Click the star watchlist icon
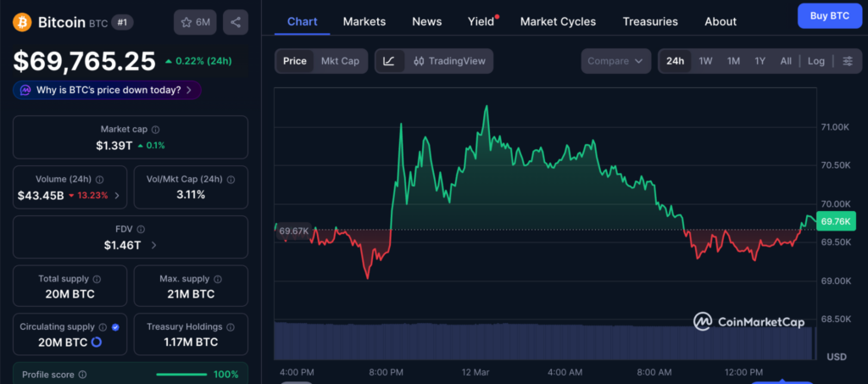The height and width of the screenshot is (384, 868). click(x=186, y=22)
